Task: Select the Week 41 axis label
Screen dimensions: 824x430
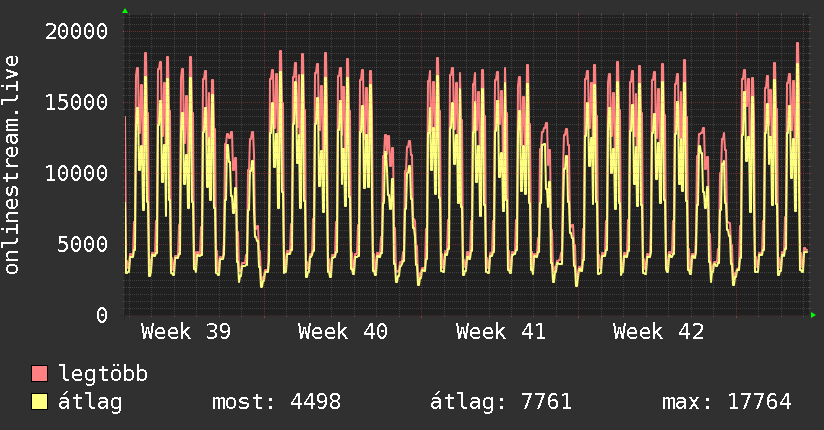Action: pos(501,332)
